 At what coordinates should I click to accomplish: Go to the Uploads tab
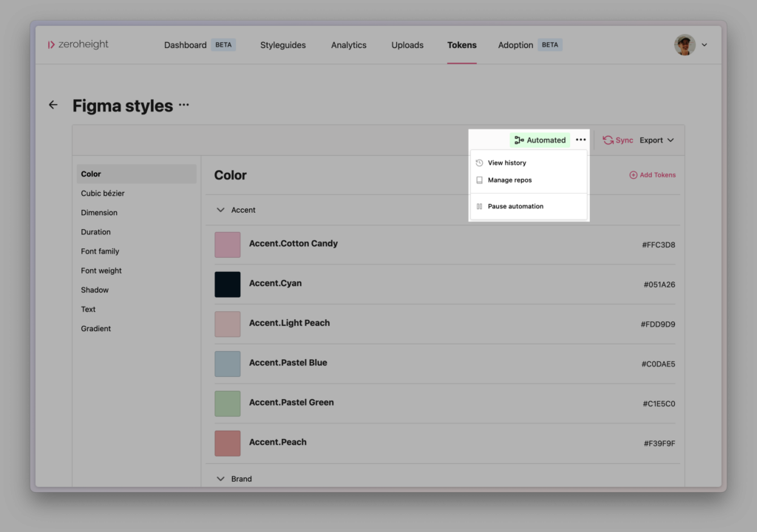[407, 45]
